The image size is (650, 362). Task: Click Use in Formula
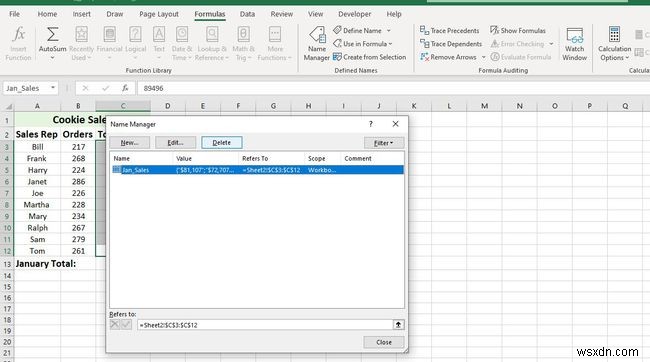click(363, 44)
